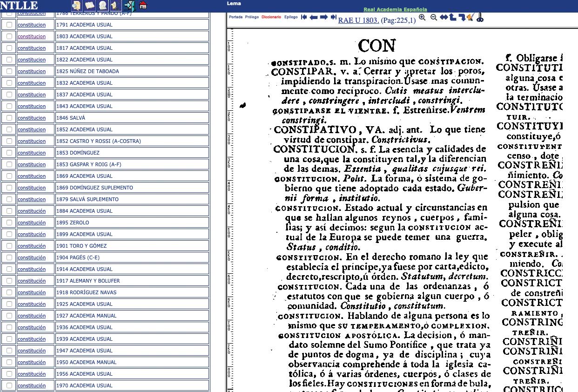578x392 pixels.
Task: Open the search document icon in NTLLE header
Action: 76,6
